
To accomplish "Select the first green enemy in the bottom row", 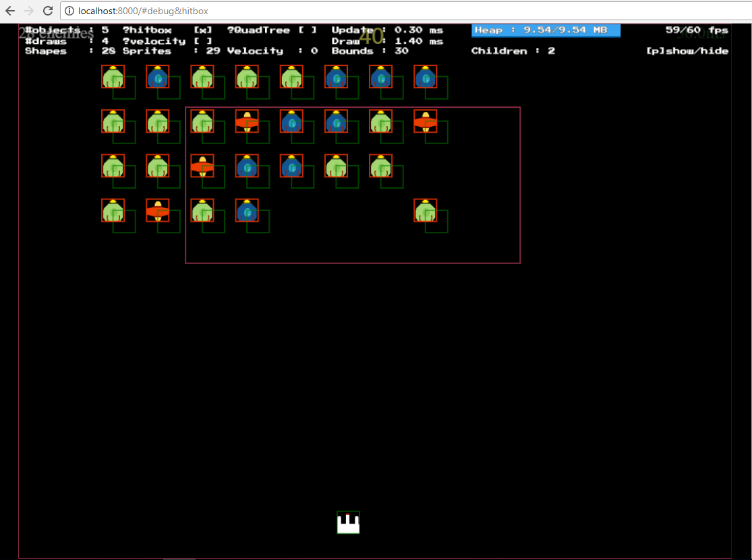I will 113,211.
